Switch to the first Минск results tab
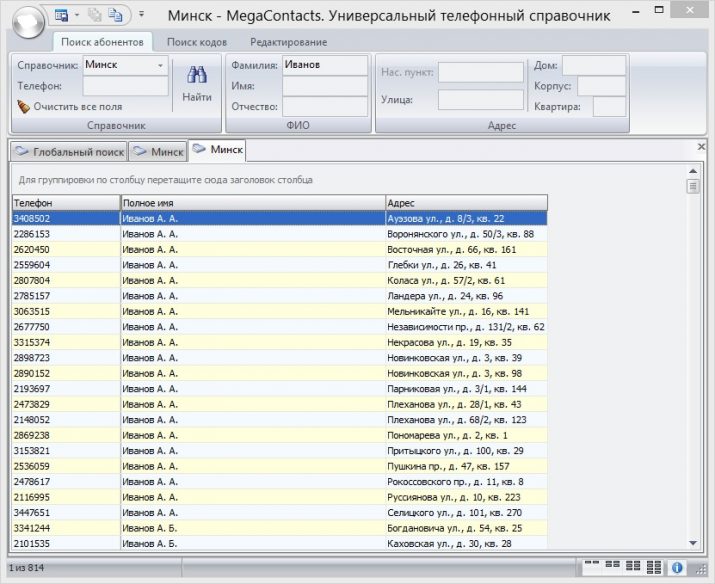The image size is (715, 584). 158,152
